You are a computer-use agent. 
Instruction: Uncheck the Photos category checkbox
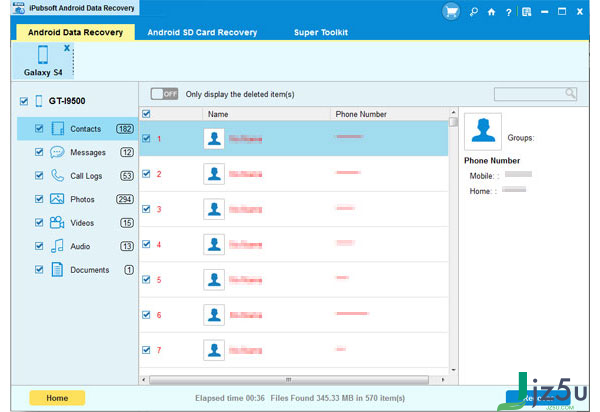39,199
